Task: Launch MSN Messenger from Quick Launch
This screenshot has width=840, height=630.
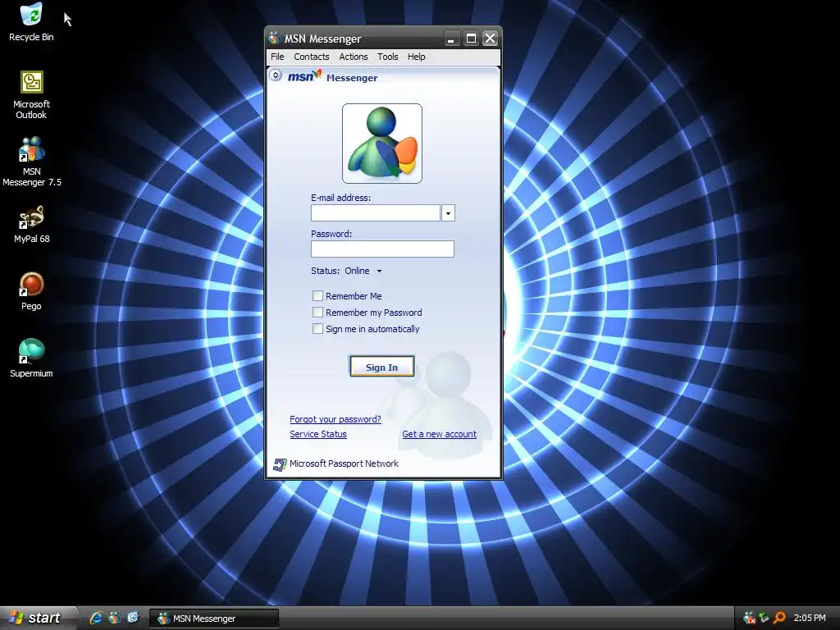Action: pos(115,618)
